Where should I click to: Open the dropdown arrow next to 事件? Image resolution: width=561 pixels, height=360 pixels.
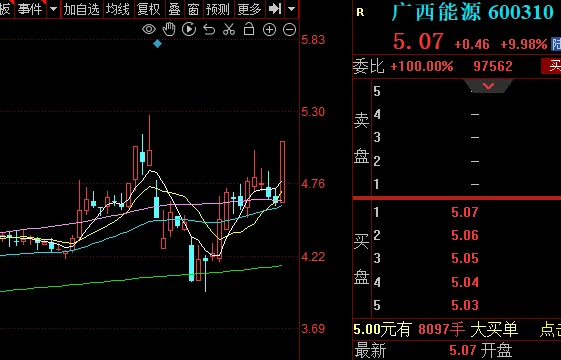pos(53,9)
